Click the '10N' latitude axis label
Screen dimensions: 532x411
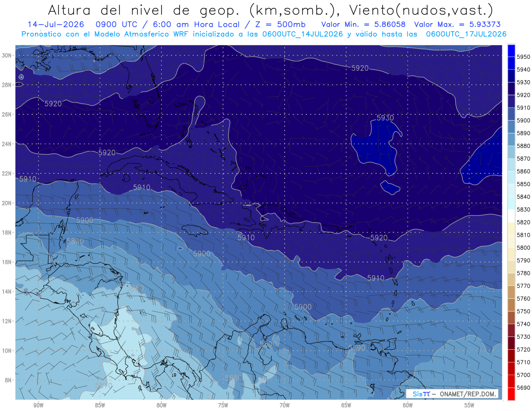7,350
